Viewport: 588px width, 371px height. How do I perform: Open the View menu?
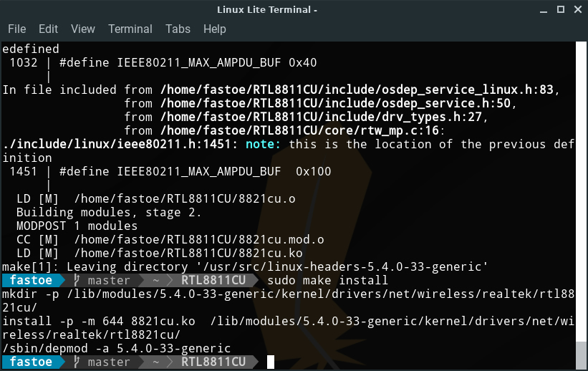[83, 29]
